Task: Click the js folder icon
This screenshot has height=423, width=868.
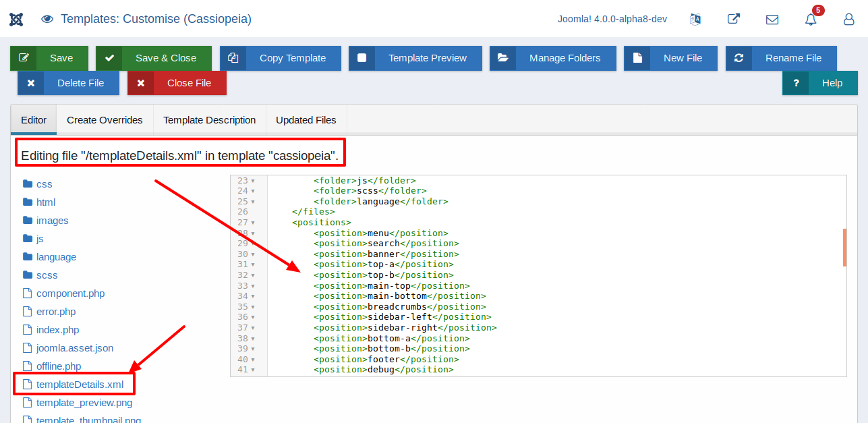Action: click(28, 238)
